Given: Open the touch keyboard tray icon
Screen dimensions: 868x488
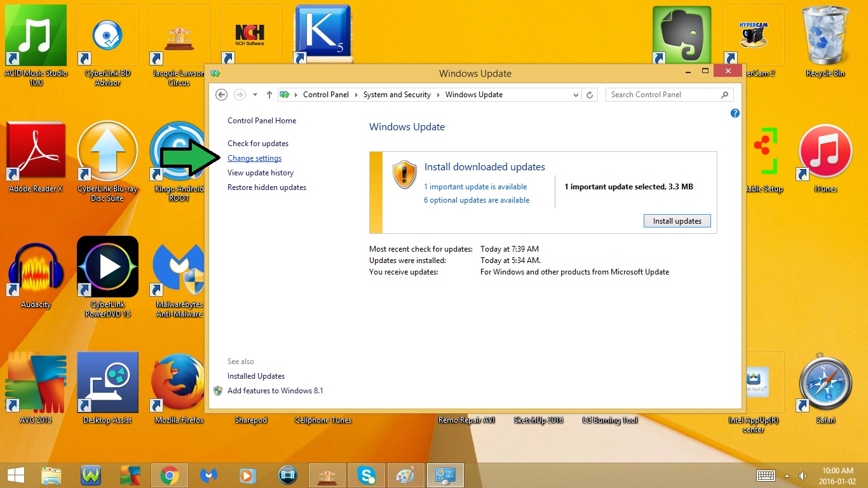Looking at the screenshot, I should (765, 475).
